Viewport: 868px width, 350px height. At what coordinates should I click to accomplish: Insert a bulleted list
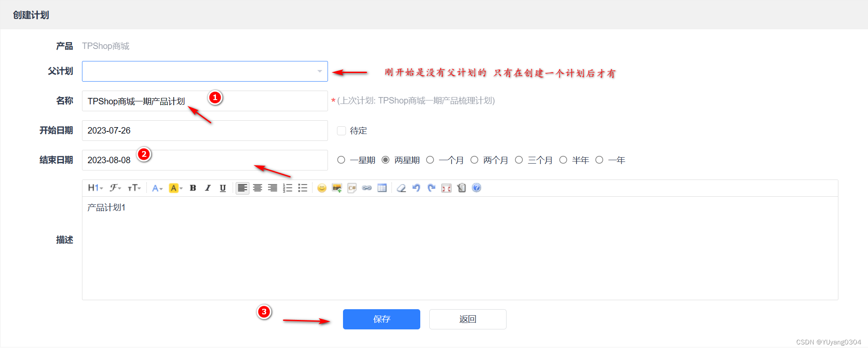[303, 188]
